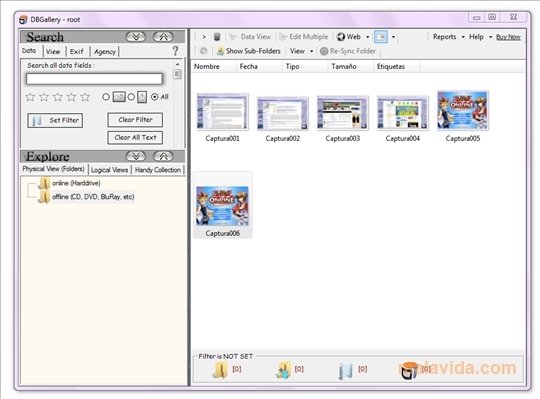Click the filter funnel icon in status bar

(x=345, y=371)
